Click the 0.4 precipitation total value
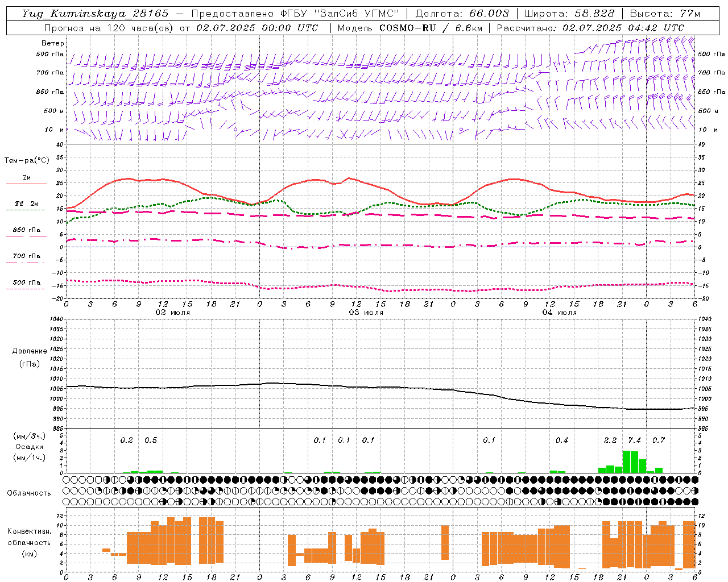 tap(562, 440)
